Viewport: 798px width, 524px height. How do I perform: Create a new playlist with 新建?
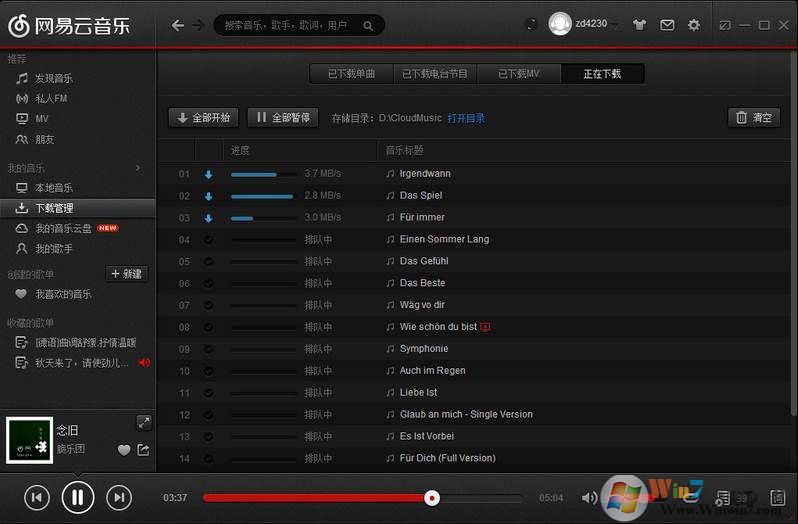pos(127,274)
